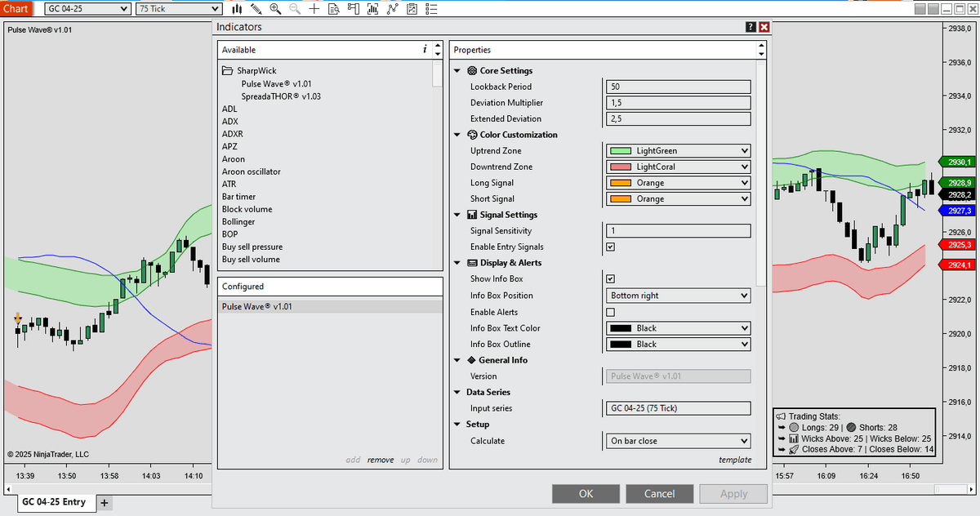Select SpreadaTHOR v1.03 in Available list

pyautogui.click(x=281, y=96)
